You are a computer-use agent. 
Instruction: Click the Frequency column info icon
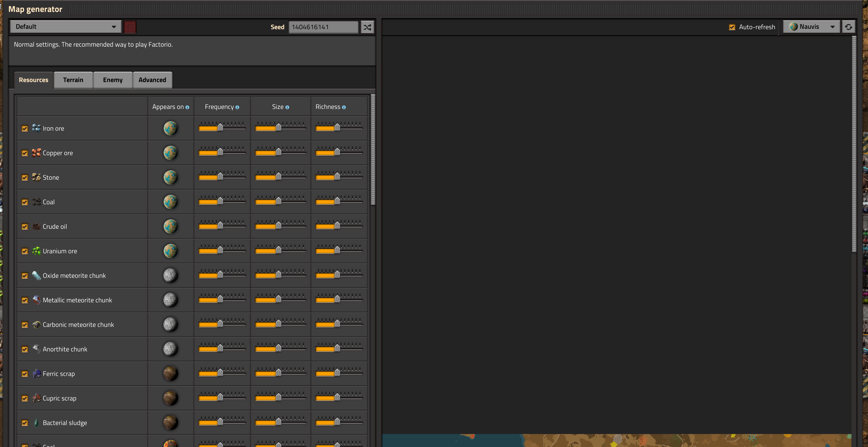(237, 107)
